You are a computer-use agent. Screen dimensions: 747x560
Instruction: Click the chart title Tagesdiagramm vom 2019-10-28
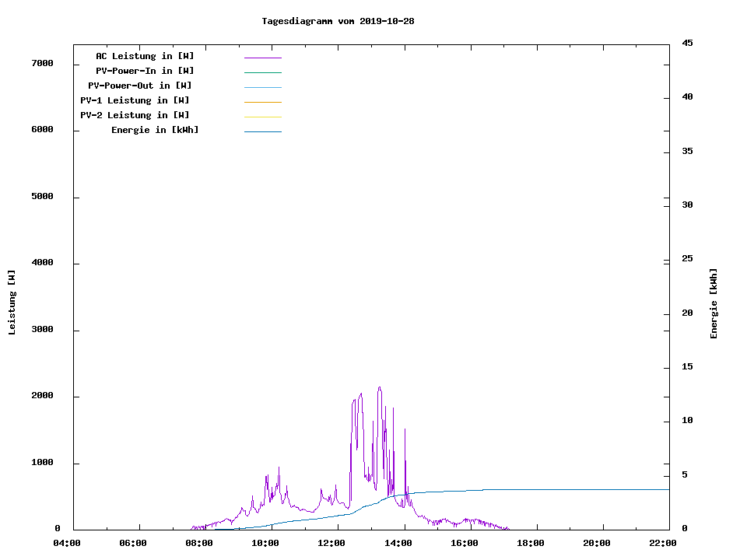click(x=338, y=21)
